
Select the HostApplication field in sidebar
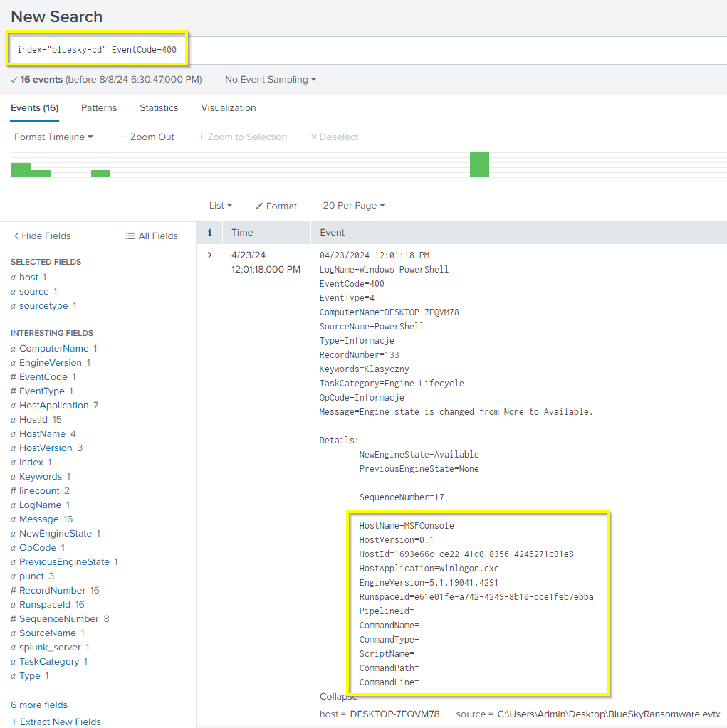[x=54, y=405]
